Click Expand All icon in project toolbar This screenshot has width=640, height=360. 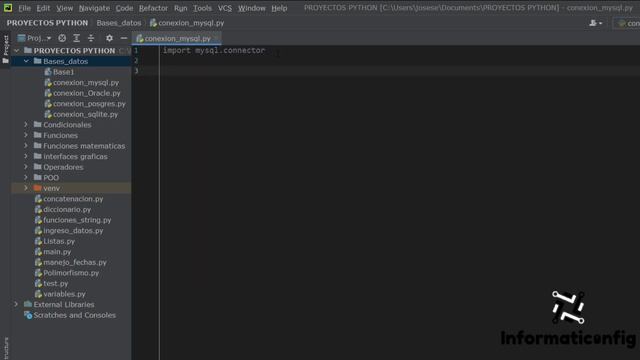pyautogui.click(x=76, y=38)
